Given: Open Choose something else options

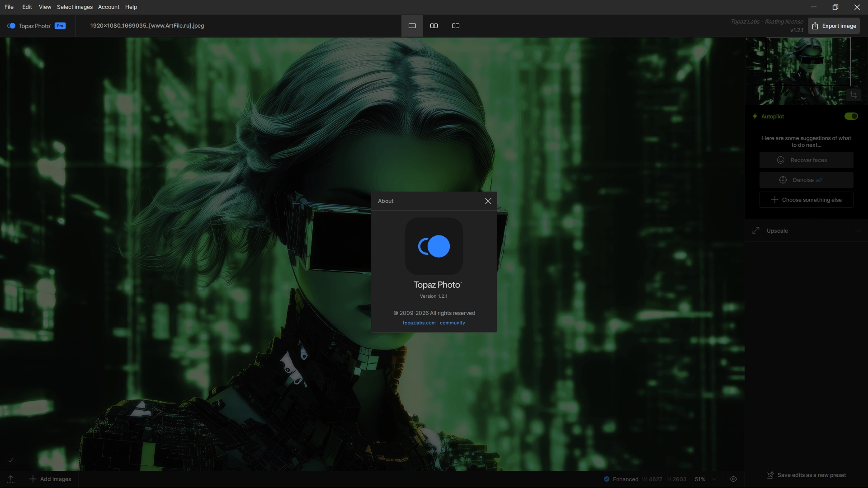Looking at the screenshot, I should point(806,200).
